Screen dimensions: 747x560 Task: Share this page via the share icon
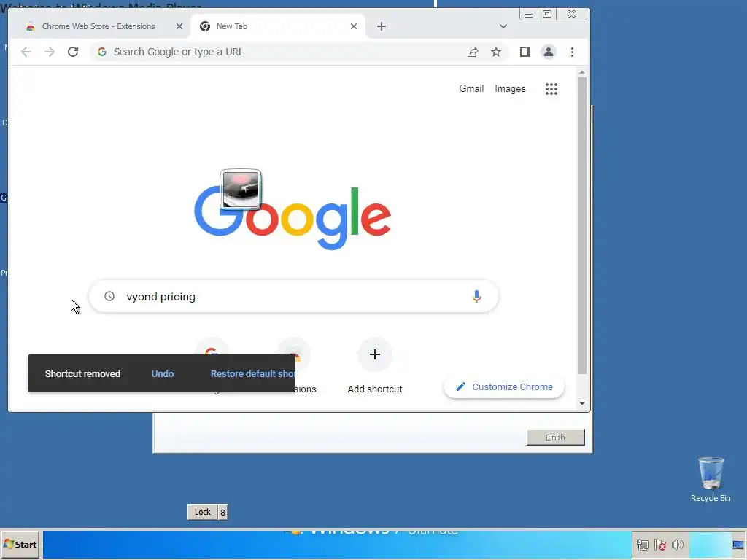tap(473, 52)
